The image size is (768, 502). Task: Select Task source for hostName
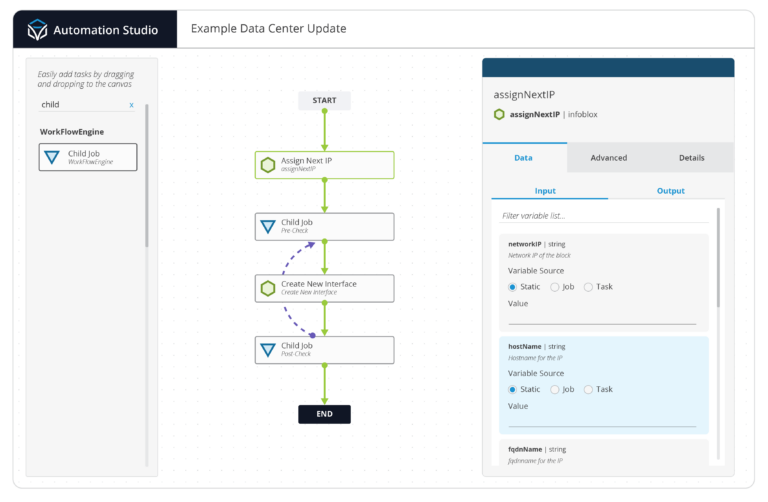[588, 389]
